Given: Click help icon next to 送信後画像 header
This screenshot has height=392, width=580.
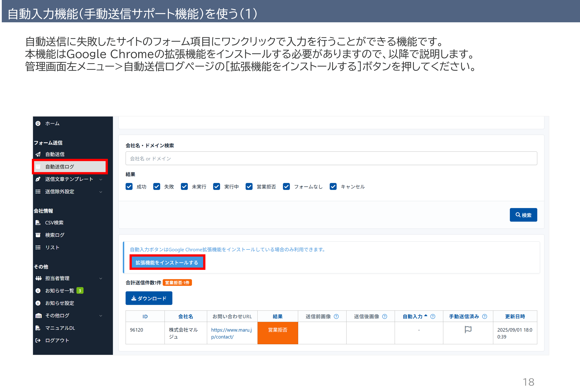Looking at the screenshot, I should (385, 316).
